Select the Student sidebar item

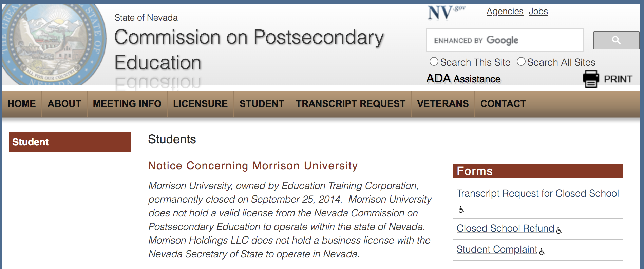click(x=70, y=142)
